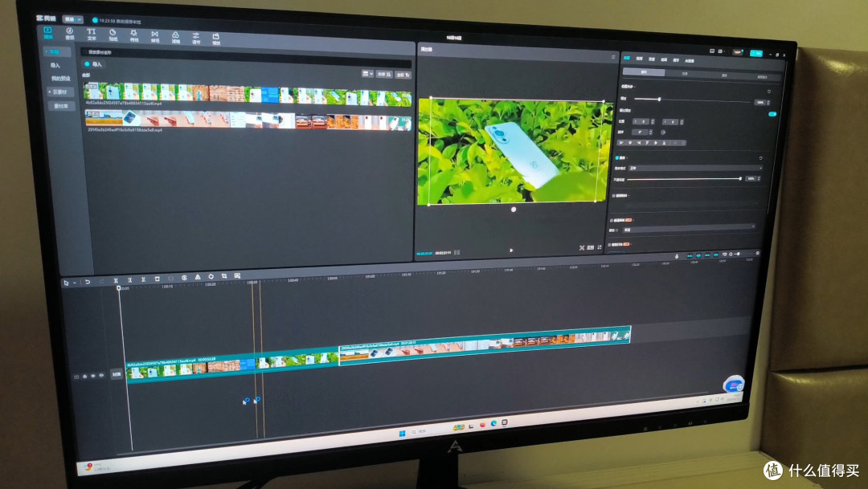
Task: Open the blend mode dropdown
Action: 696,168
